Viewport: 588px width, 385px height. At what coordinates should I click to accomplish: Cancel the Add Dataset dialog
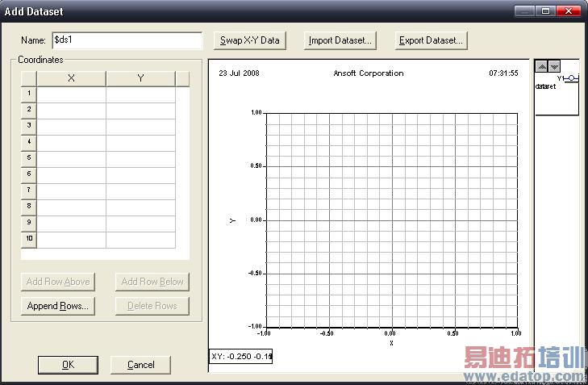140,365
